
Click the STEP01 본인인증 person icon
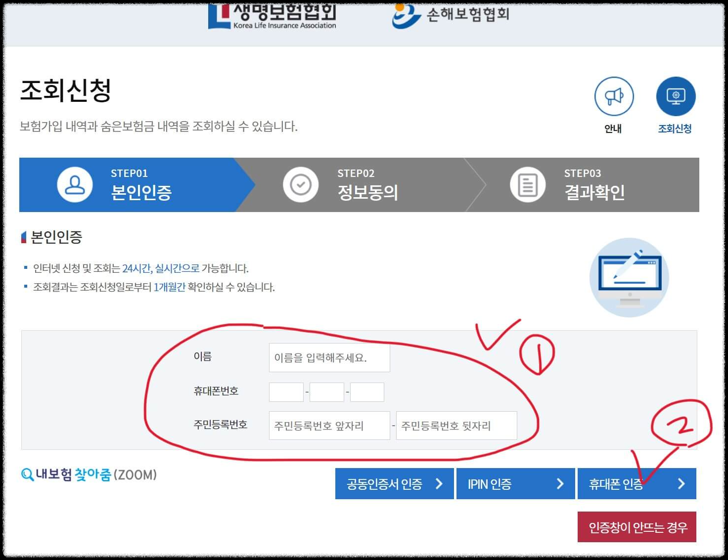(x=75, y=184)
